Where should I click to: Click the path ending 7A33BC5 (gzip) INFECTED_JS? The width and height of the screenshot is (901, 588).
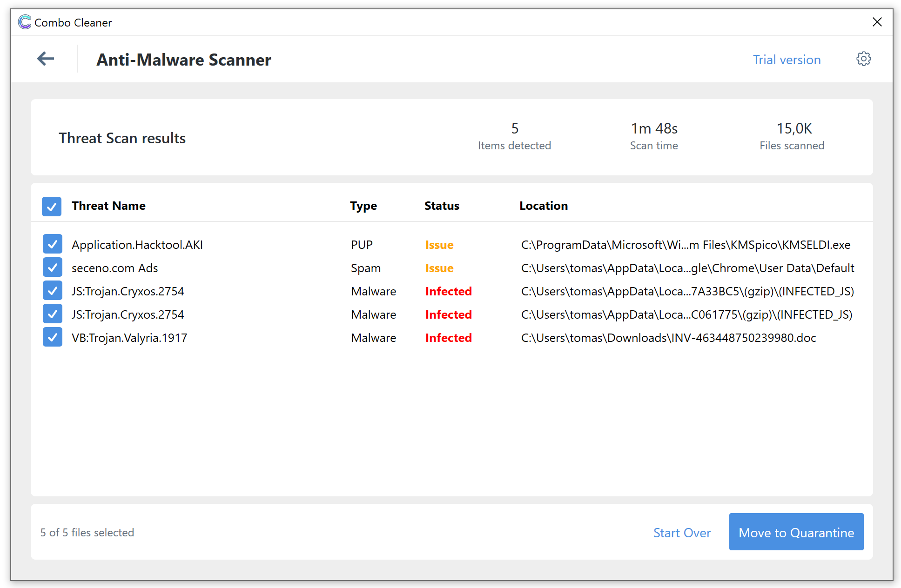tap(687, 291)
